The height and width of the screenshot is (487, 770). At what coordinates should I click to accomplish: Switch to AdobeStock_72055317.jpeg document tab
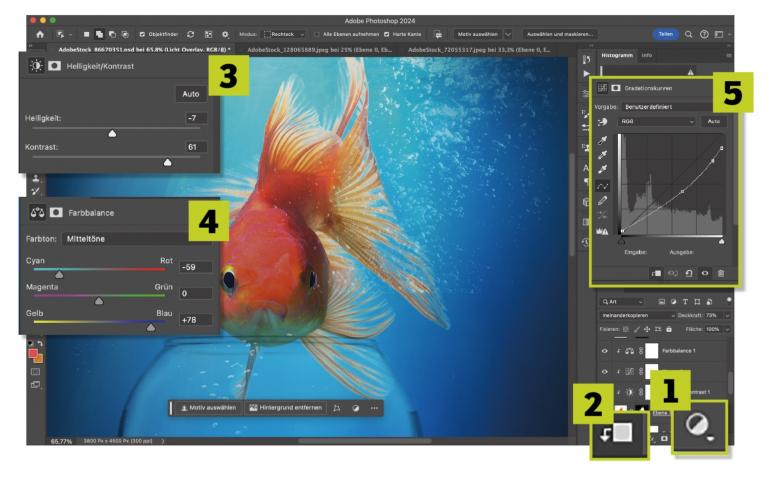479,50
